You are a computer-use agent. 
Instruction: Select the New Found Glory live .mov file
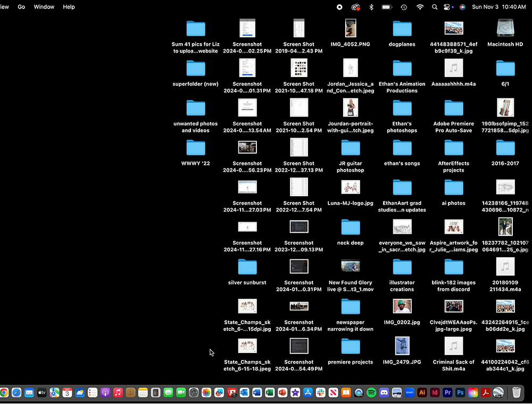(351, 266)
